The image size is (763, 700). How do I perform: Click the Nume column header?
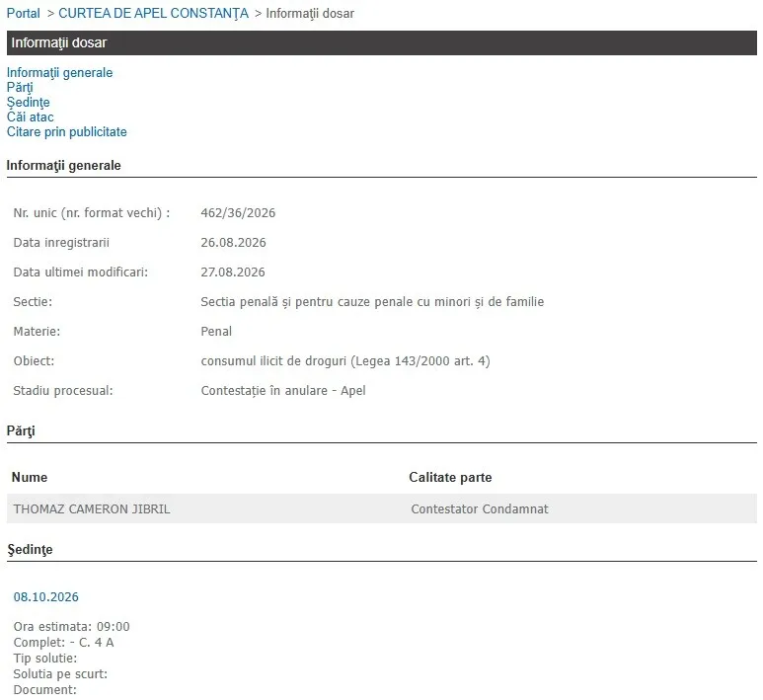(x=30, y=477)
